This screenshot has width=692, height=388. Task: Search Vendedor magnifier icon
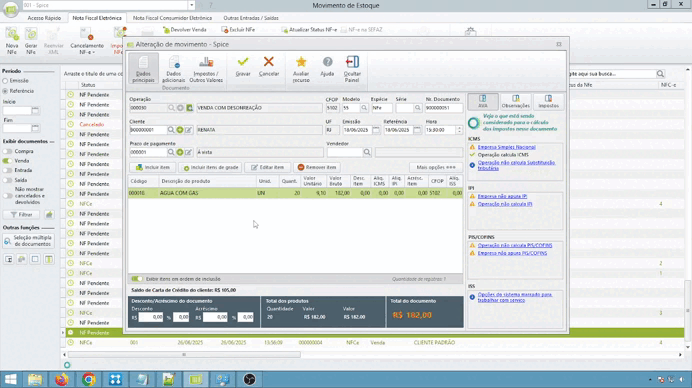[x=367, y=152]
